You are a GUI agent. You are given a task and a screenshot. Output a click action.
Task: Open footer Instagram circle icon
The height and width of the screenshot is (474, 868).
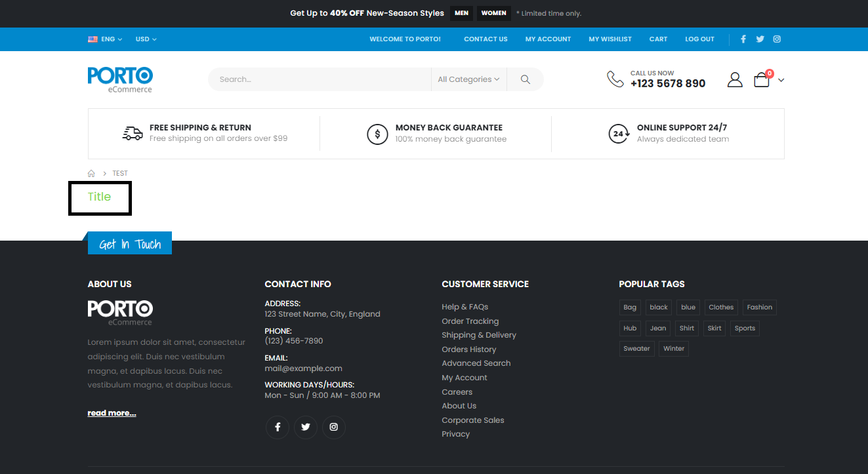333,427
